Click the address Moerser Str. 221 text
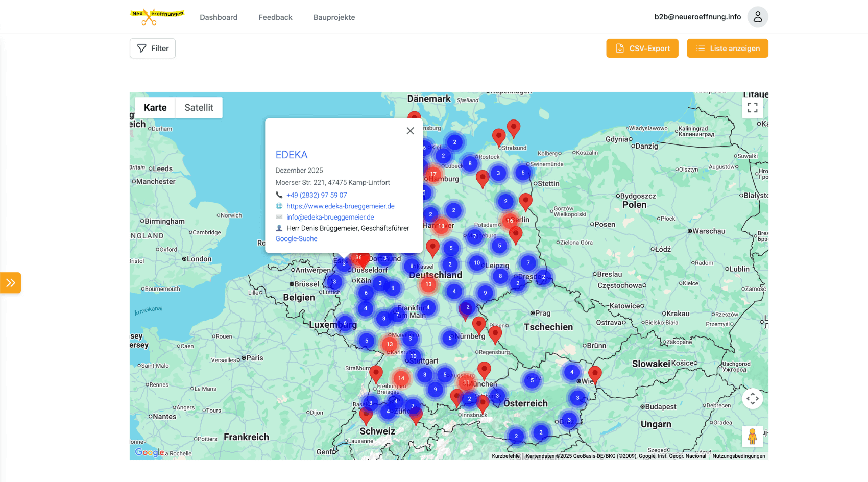 point(333,182)
